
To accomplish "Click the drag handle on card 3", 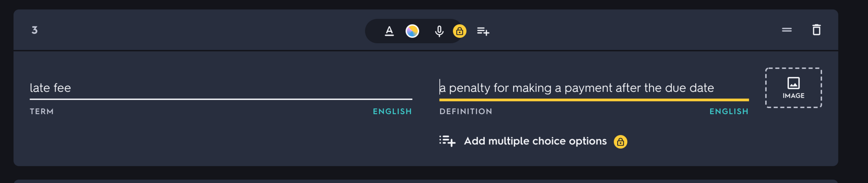I will click(x=787, y=30).
